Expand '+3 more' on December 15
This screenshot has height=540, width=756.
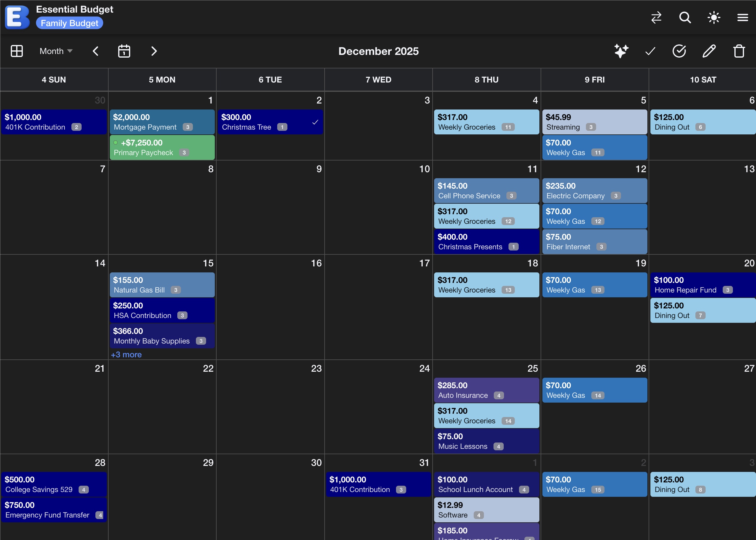click(126, 355)
